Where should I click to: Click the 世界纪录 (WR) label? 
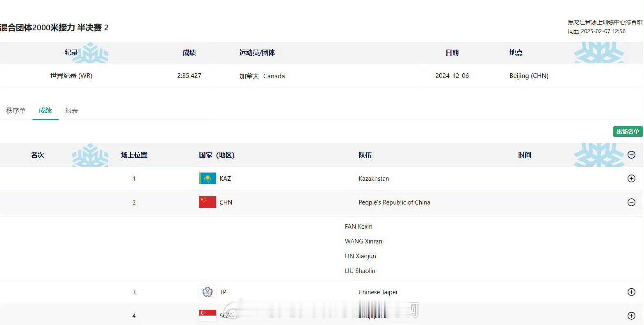(x=71, y=76)
